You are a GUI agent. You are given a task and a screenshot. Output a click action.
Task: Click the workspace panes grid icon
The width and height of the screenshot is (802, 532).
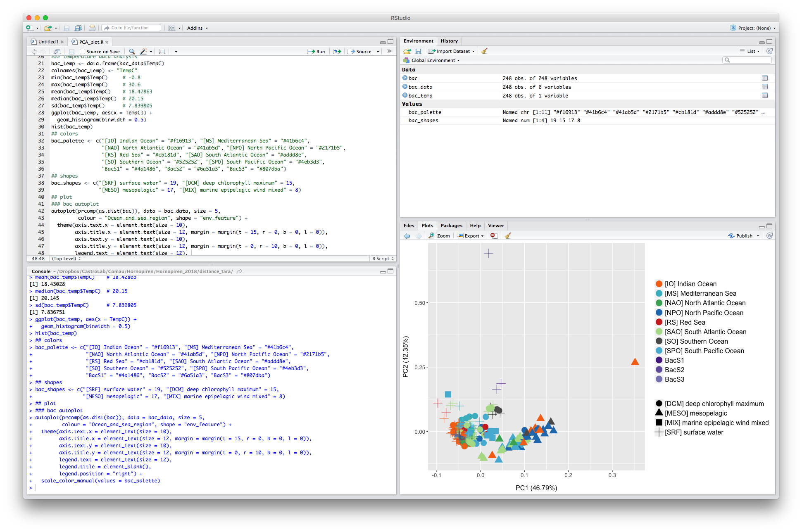[172, 28]
